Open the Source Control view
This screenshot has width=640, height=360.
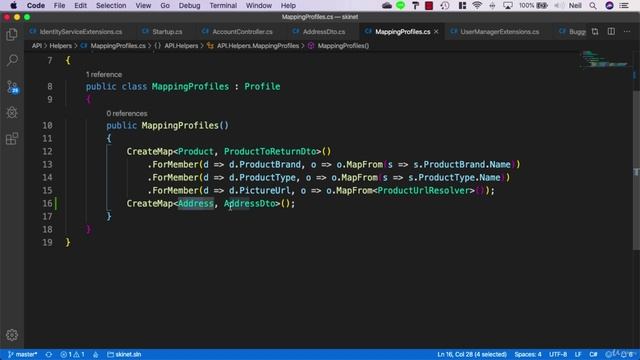click(12, 87)
